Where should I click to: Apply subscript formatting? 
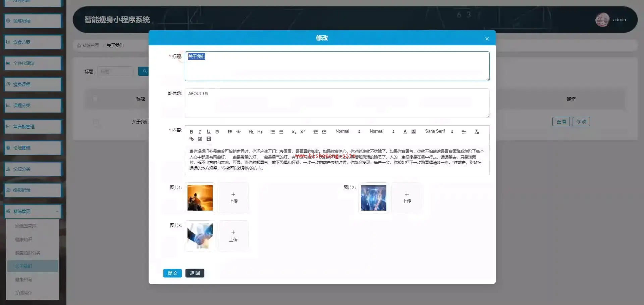coord(294,132)
